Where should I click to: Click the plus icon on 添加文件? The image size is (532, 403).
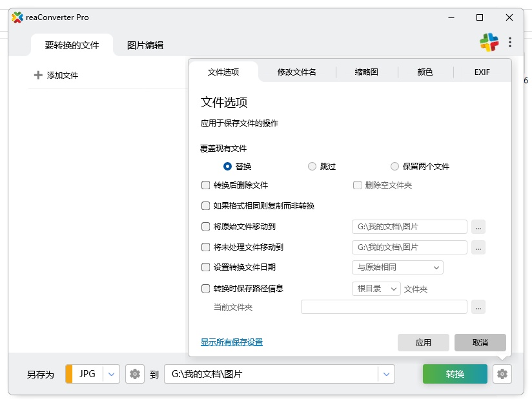pos(37,74)
